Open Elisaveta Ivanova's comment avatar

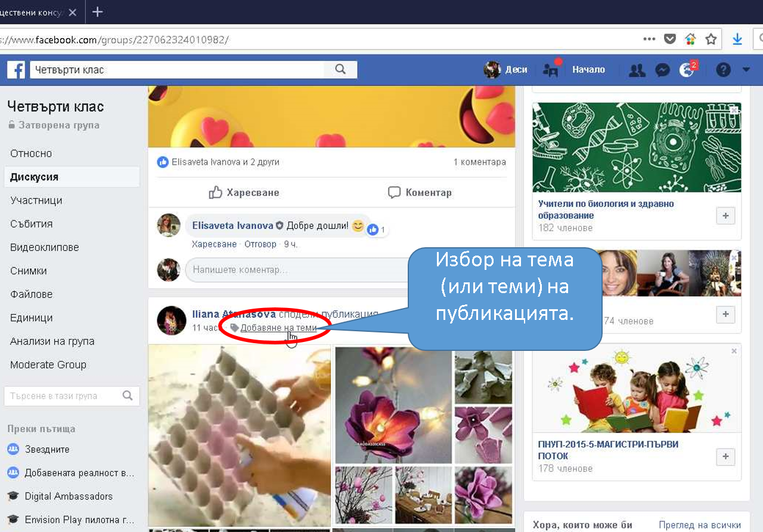(169, 225)
